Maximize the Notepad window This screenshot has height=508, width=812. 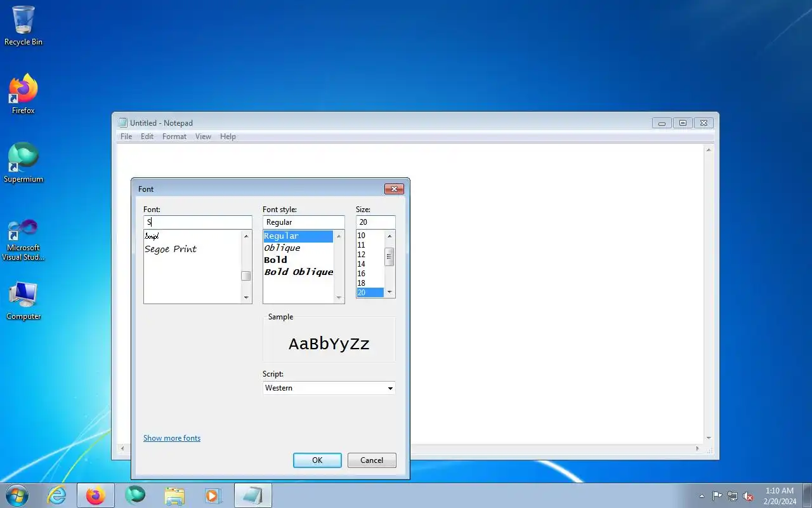(x=683, y=123)
